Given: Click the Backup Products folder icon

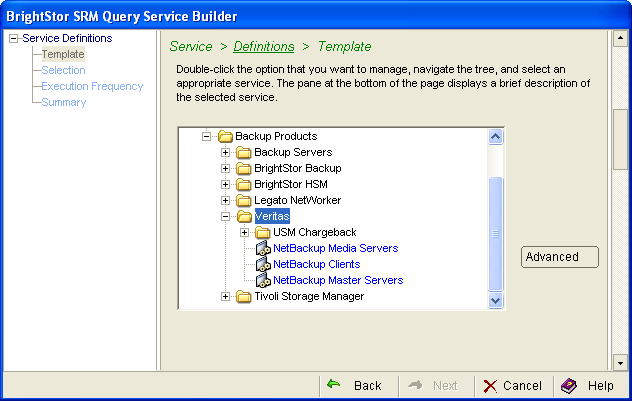Looking at the screenshot, I should point(225,136).
